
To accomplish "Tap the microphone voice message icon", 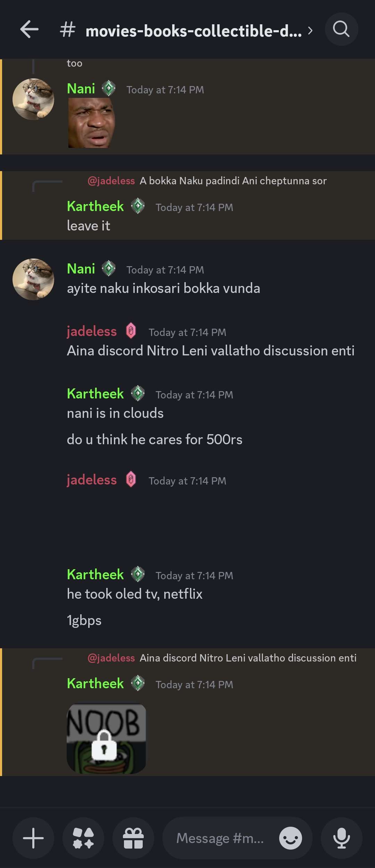I will (341, 838).
